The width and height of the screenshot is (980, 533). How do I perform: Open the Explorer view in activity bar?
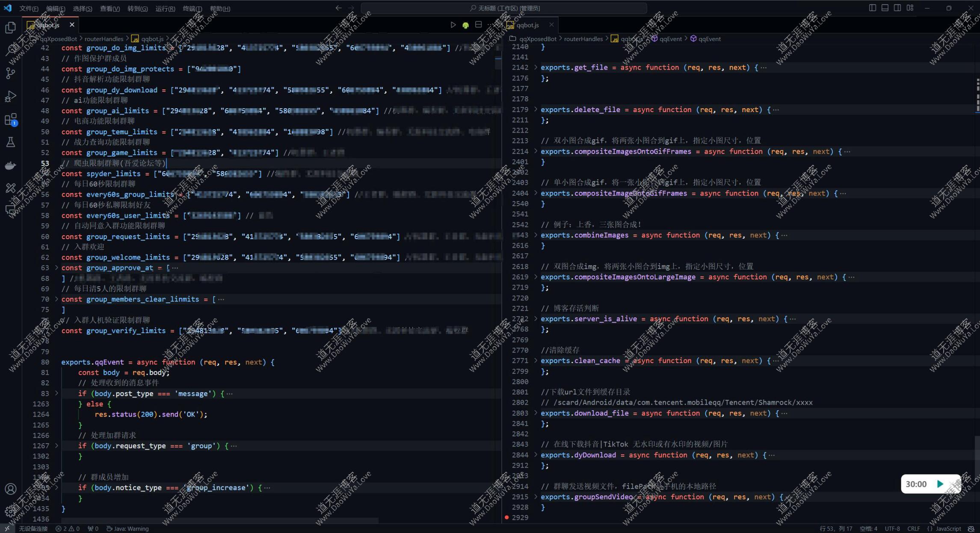point(11,28)
